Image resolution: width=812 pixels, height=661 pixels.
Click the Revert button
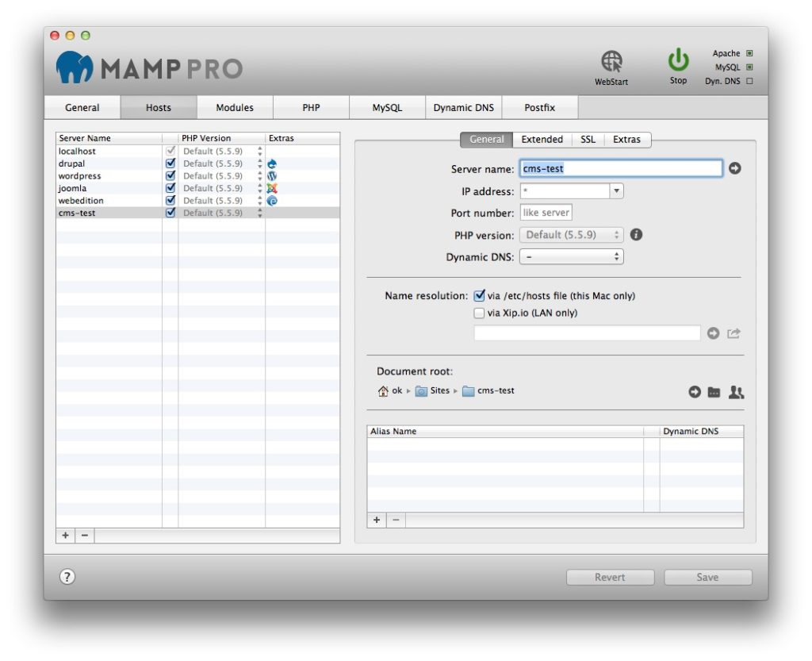610,577
